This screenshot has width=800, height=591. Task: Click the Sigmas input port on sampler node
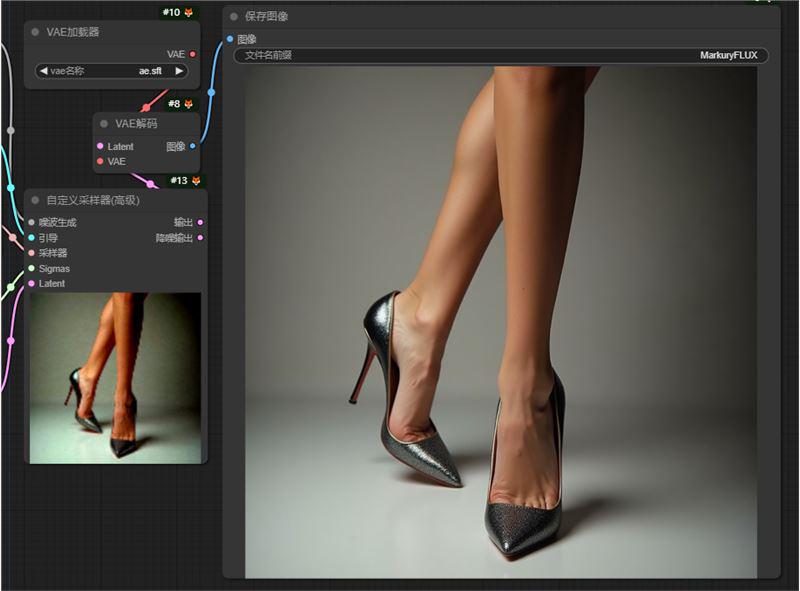[x=31, y=268]
